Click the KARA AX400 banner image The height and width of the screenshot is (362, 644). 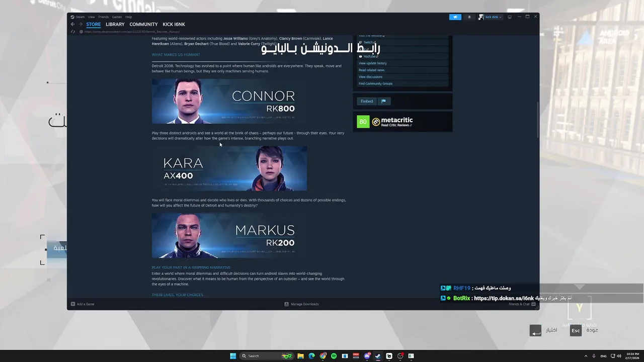(x=229, y=168)
